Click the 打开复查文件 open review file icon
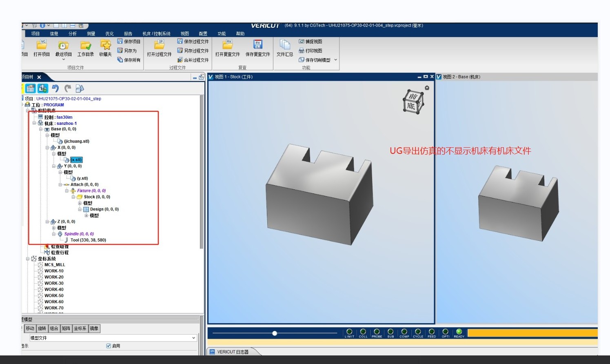The image size is (610, 364). point(228,44)
